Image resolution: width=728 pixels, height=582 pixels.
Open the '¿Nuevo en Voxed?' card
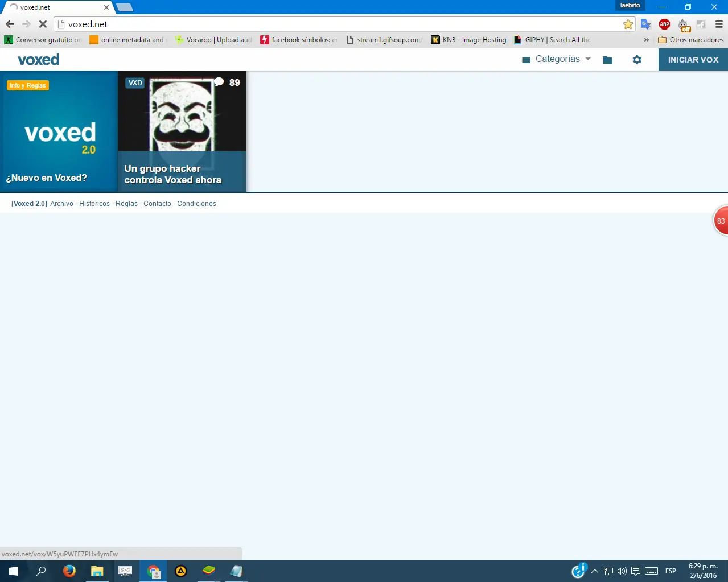point(59,131)
